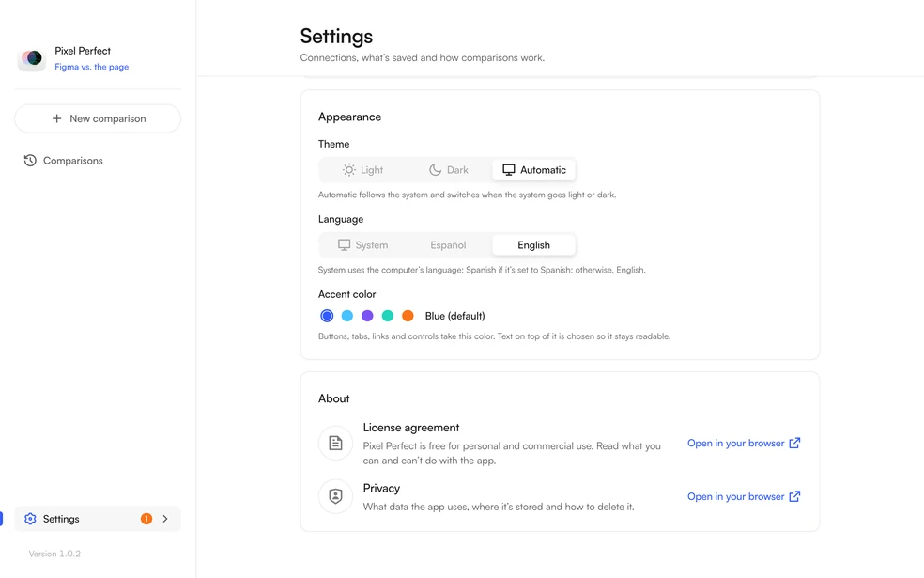Click external-link icon next to License agreement

[x=794, y=443]
